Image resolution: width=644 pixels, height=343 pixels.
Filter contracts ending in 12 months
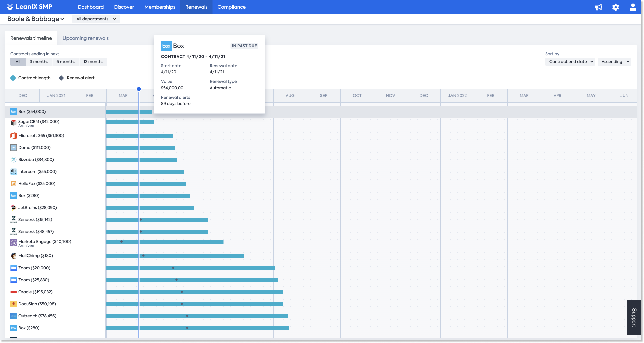[x=93, y=62]
